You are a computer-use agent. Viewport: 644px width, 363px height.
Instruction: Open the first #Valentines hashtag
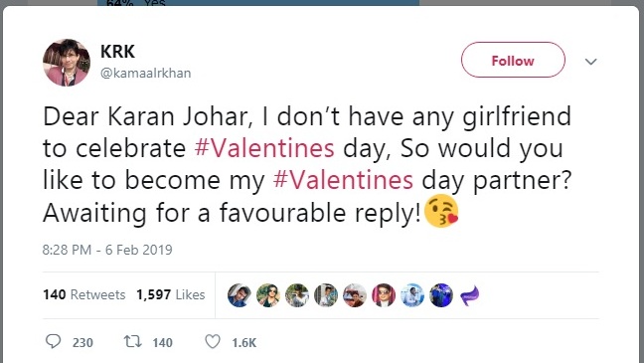pyautogui.click(x=264, y=148)
